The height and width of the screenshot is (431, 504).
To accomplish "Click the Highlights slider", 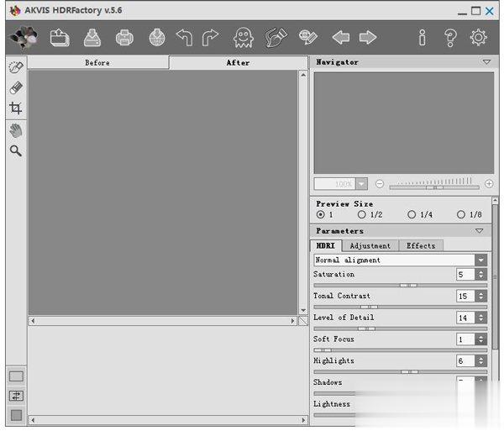I will (400, 371).
